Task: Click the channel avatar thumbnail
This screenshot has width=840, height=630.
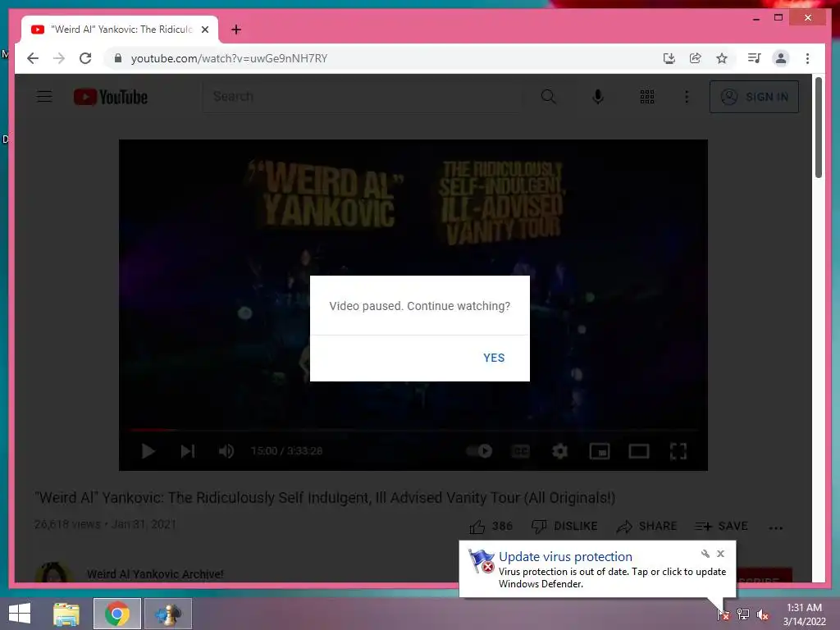Action: click(x=53, y=572)
